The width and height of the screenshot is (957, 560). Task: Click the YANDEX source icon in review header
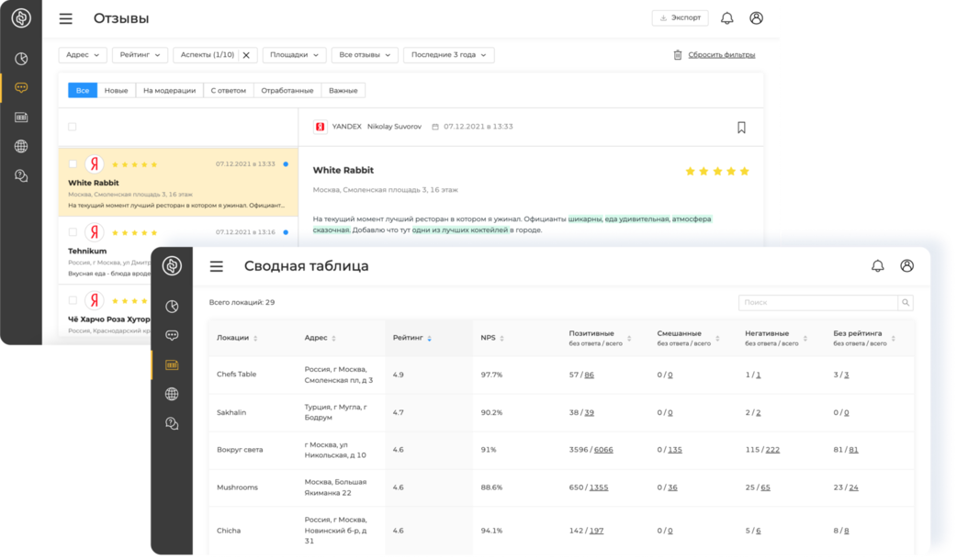[320, 127]
